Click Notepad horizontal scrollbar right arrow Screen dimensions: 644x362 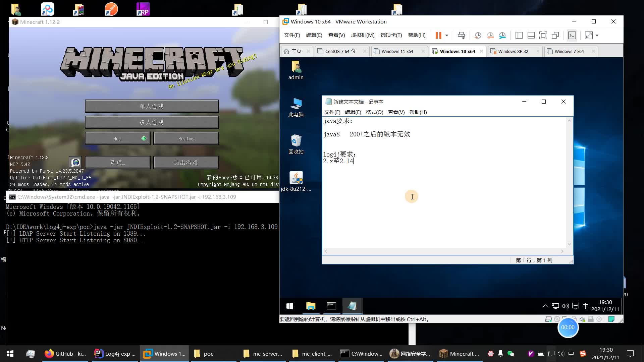562,251
